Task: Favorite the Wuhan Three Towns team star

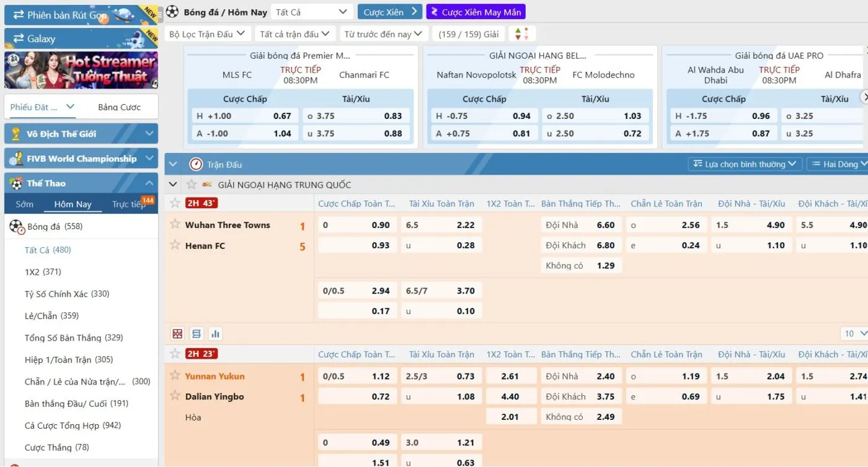Action: pos(175,224)
